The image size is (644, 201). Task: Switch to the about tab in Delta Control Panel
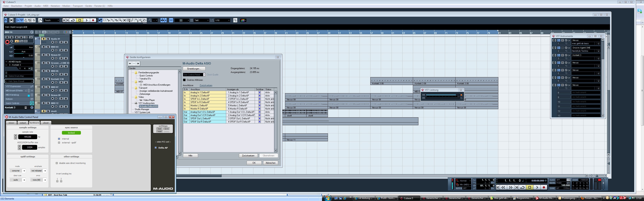click(x=46, y=123)
